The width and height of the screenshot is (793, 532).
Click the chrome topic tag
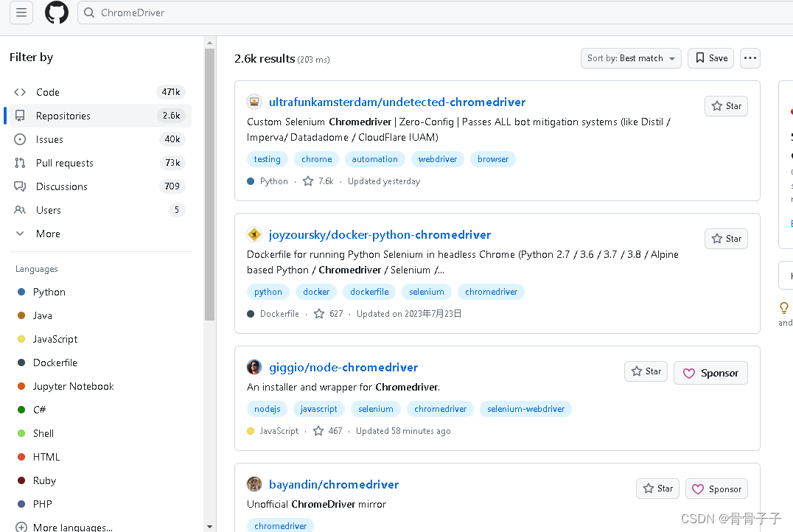pyautogui.click(x=317, y=159)
